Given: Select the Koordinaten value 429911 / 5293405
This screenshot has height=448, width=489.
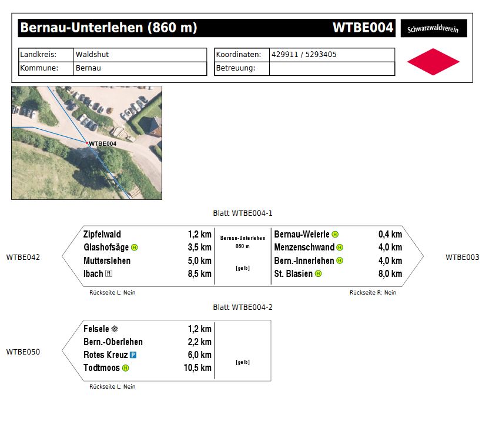Looking at the screenshot, I should (304, 55).
